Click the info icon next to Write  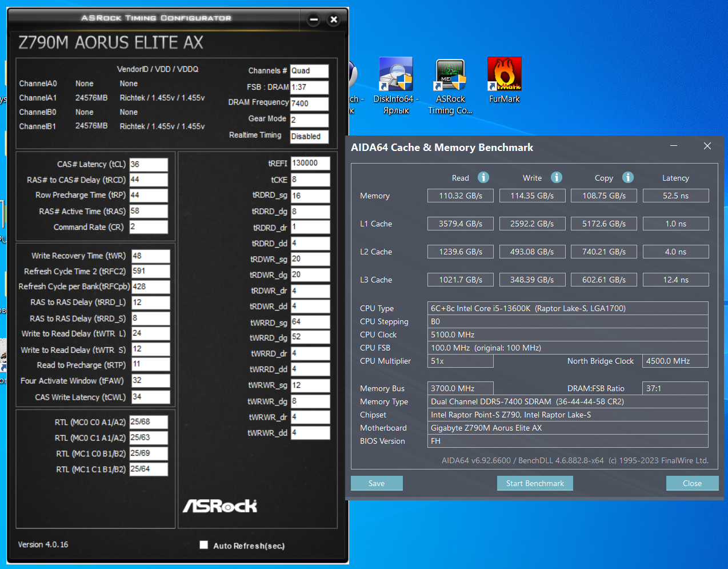(x=557, y=177)
